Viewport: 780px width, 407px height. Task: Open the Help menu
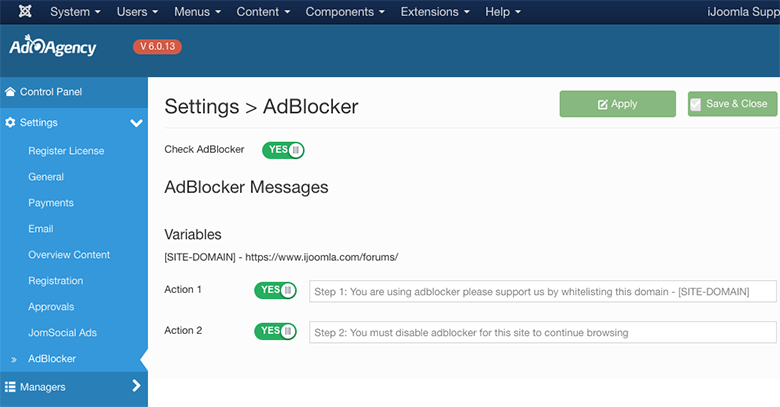[503, 12]
